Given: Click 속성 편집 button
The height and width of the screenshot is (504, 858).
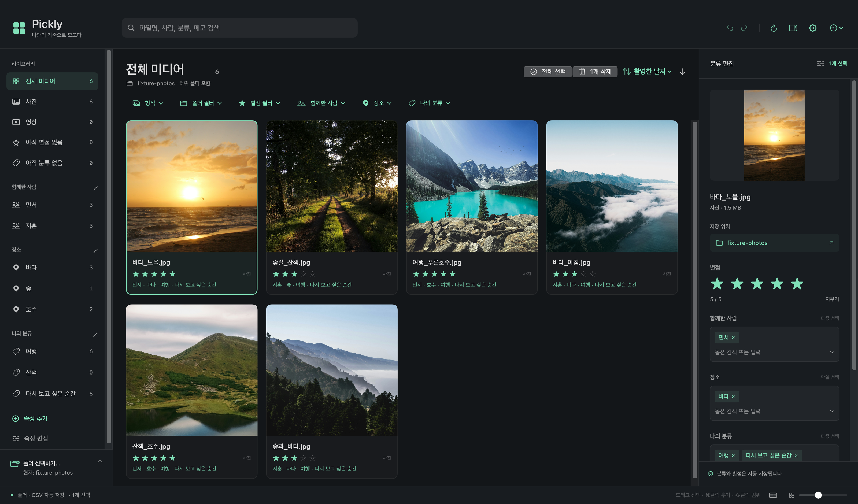Looking at the screenshot, I should (x=30, y=438).
